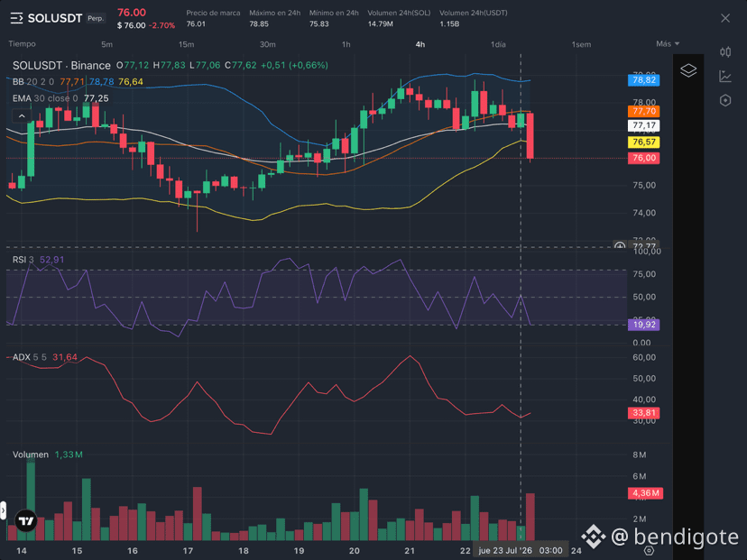Open the symbol list menu icon

[16, 19]
